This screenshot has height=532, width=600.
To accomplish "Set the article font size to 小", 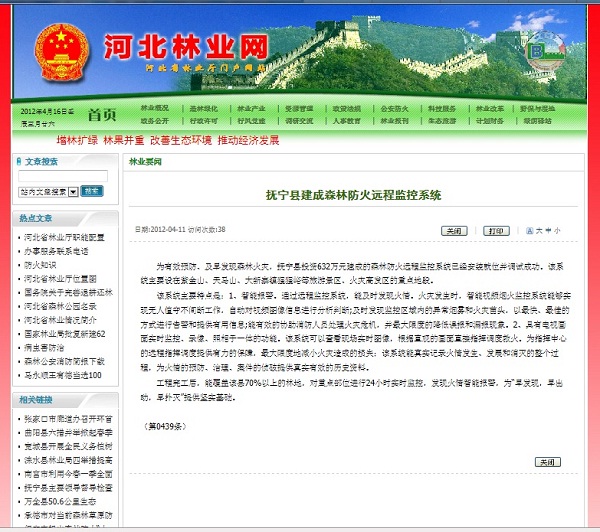I will click(557, 231).
